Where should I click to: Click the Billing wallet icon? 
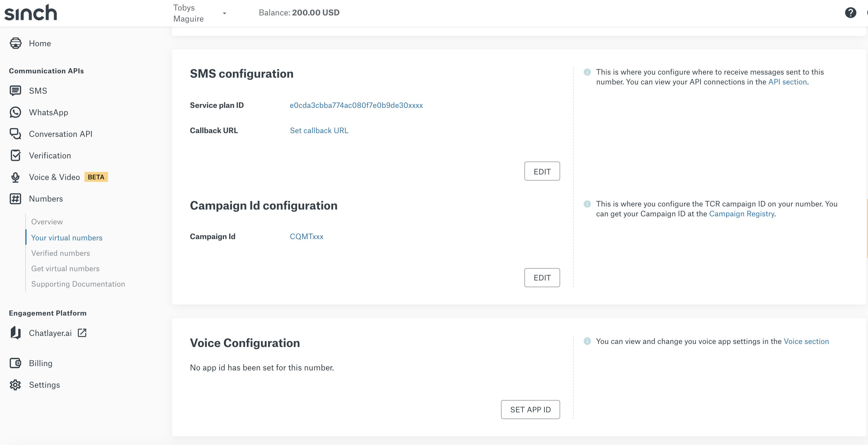tap(15, 363)
